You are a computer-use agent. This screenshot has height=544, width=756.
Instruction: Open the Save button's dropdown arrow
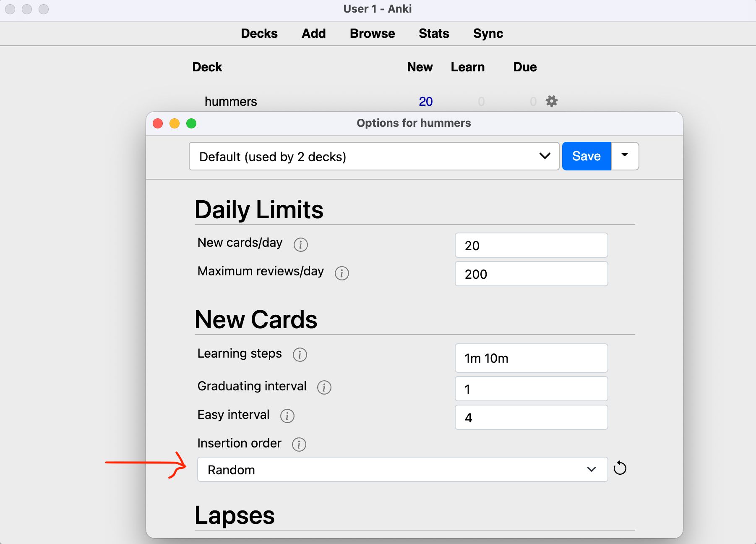point(625,156)
